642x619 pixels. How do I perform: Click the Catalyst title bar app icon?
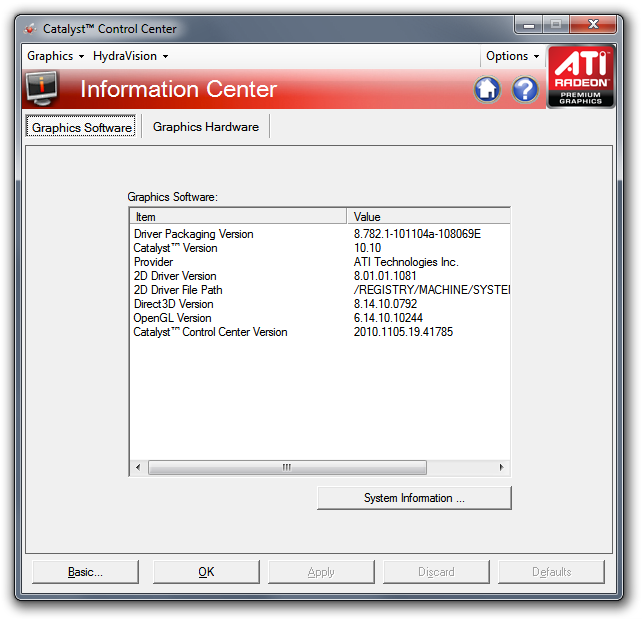point(31,29)
